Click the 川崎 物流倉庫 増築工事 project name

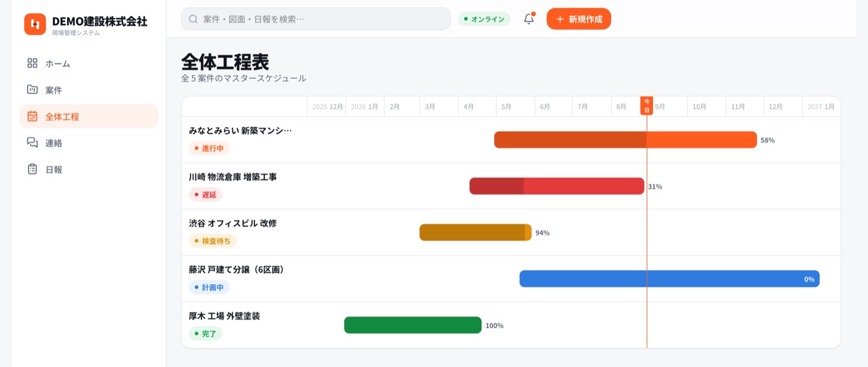pos(233,177)
